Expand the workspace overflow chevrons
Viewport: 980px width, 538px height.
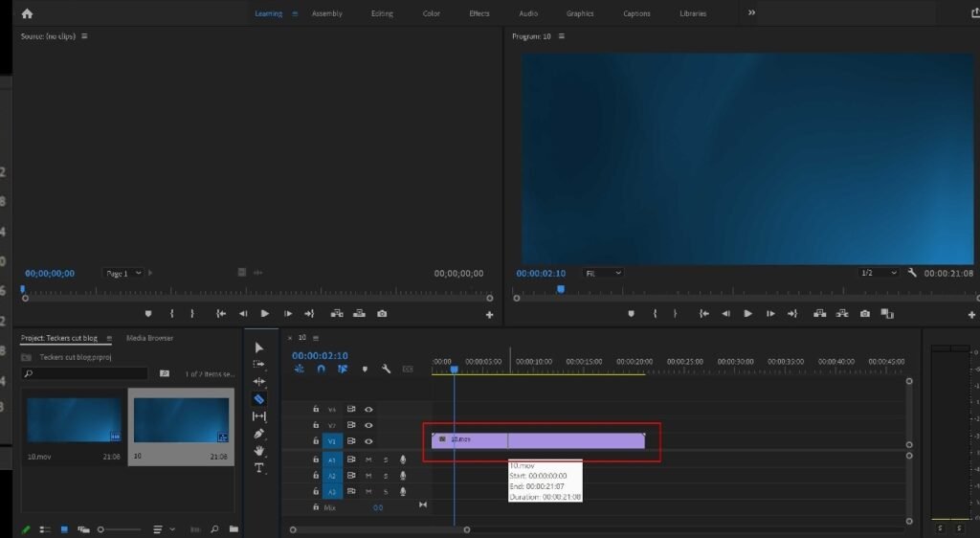[751, 13]
